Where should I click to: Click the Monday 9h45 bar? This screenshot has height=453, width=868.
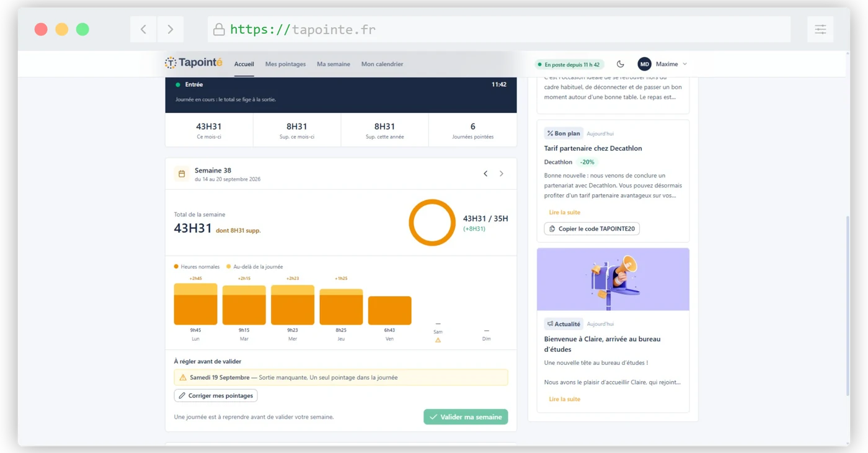[195, 304]
